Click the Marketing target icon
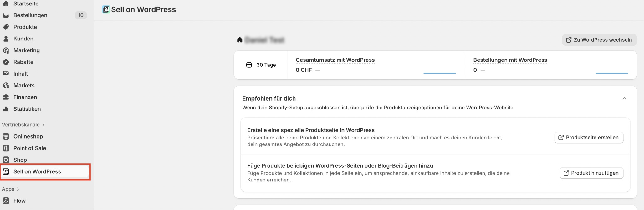This screenshot has width=644, height=210. pos(6,50)
